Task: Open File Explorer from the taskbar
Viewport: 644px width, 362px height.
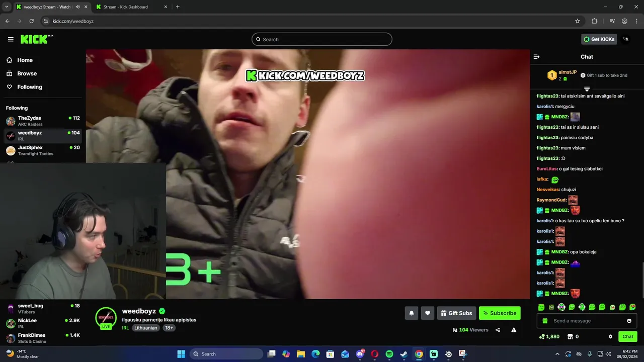Action: [x=301, y=354]
